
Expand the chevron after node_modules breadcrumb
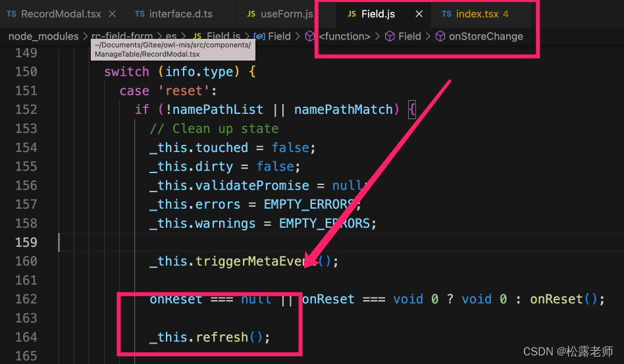(x=85, y=37)
